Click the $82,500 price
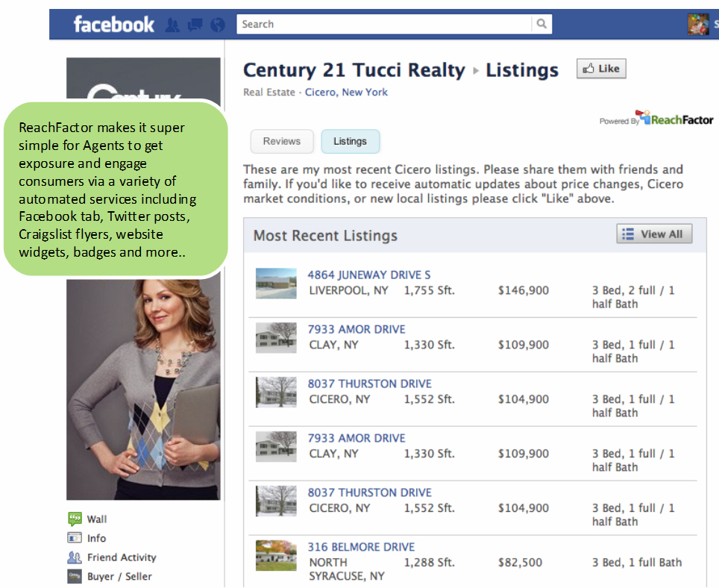This screenshot has height=588, width=719. click(x=520, y=563)
